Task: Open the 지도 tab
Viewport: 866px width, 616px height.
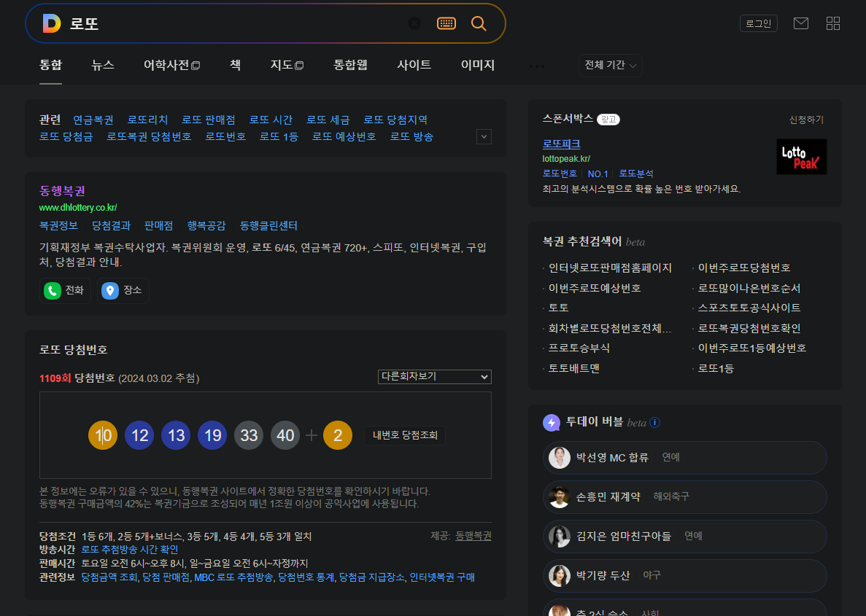Action: 287,65
